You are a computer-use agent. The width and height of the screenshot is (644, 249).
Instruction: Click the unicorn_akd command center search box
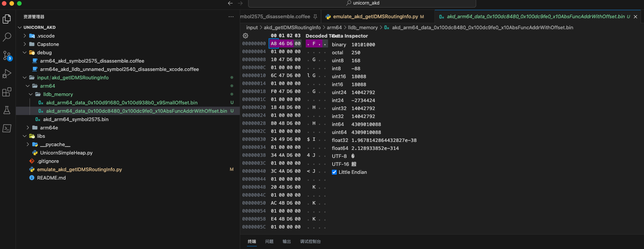(362, 3)
